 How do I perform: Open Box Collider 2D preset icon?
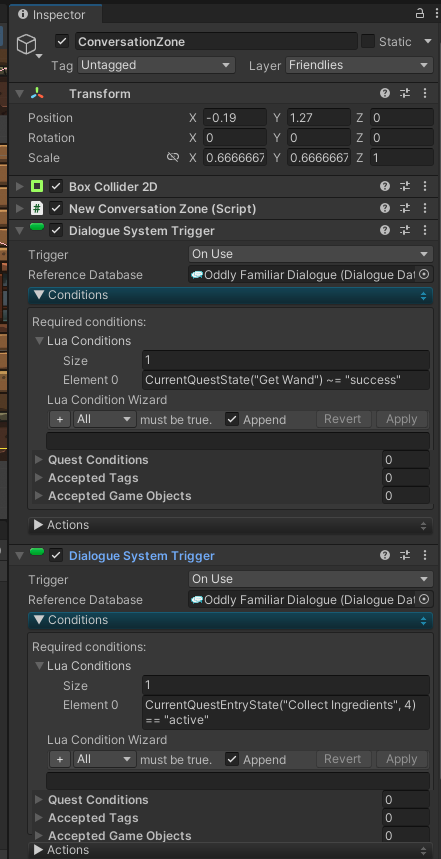[x=405, y=187]
